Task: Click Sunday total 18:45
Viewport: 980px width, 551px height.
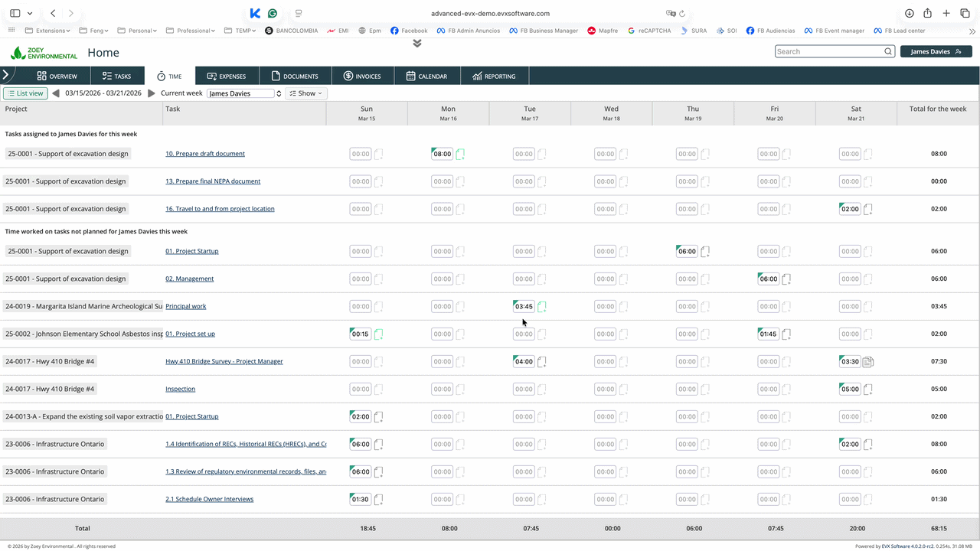Action: click(x=367, y=528)
